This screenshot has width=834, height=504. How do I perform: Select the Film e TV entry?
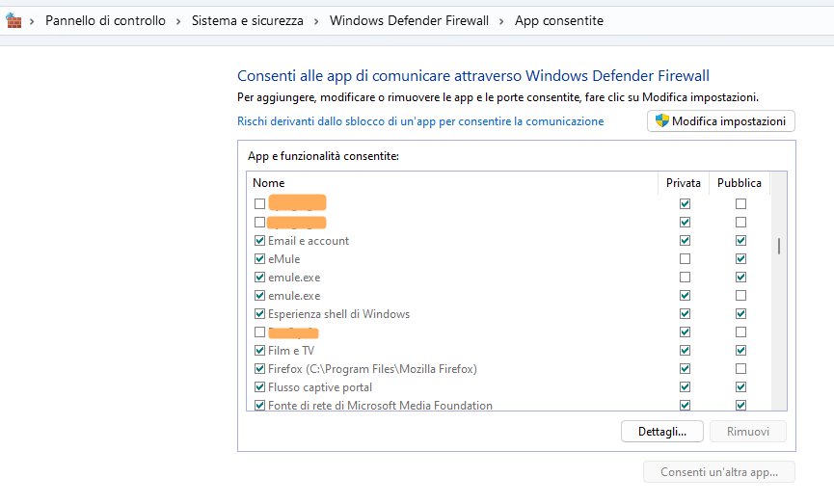291,351
